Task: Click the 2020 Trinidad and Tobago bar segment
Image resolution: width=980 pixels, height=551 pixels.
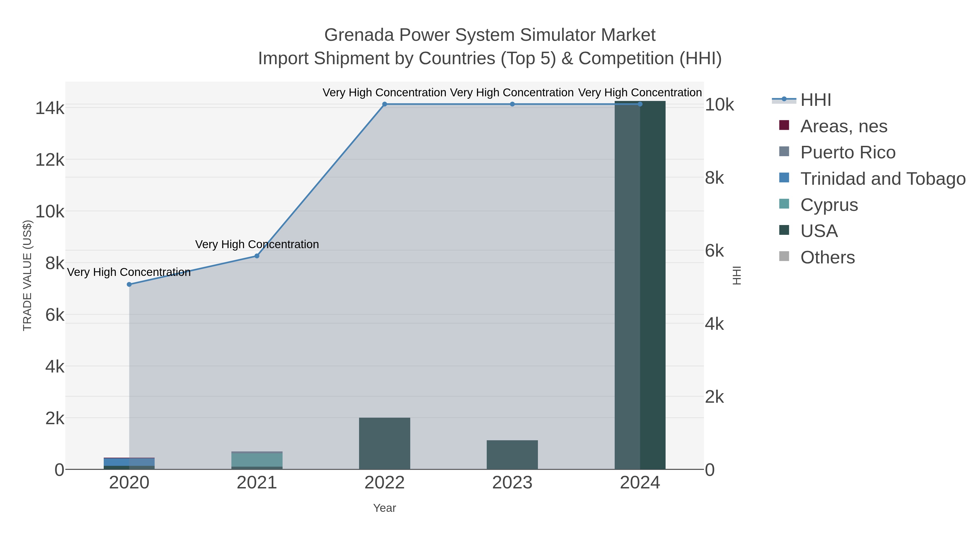Action: point(129,462)
